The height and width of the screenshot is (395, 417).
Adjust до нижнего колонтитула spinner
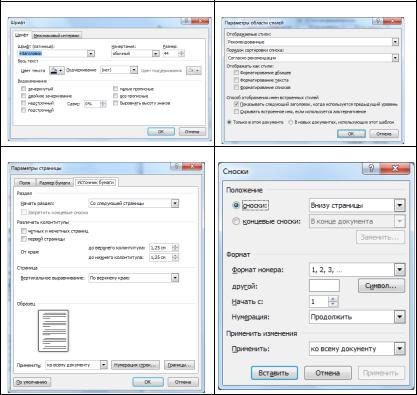175,257
